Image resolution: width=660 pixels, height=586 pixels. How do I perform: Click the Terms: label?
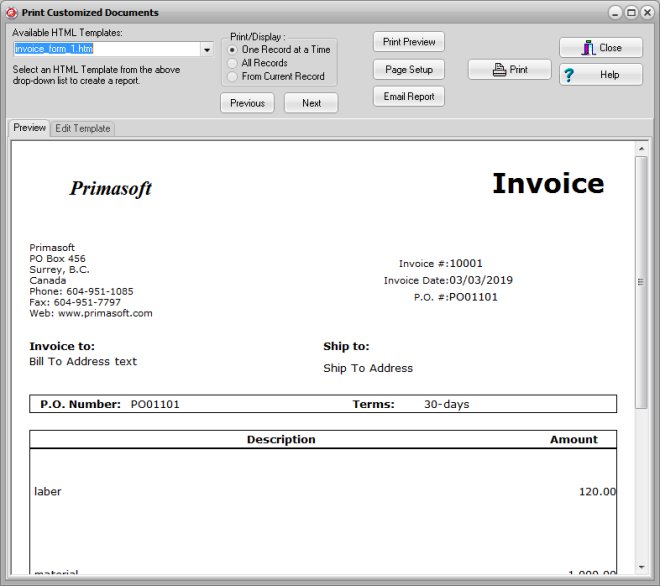tap(373, 404)
